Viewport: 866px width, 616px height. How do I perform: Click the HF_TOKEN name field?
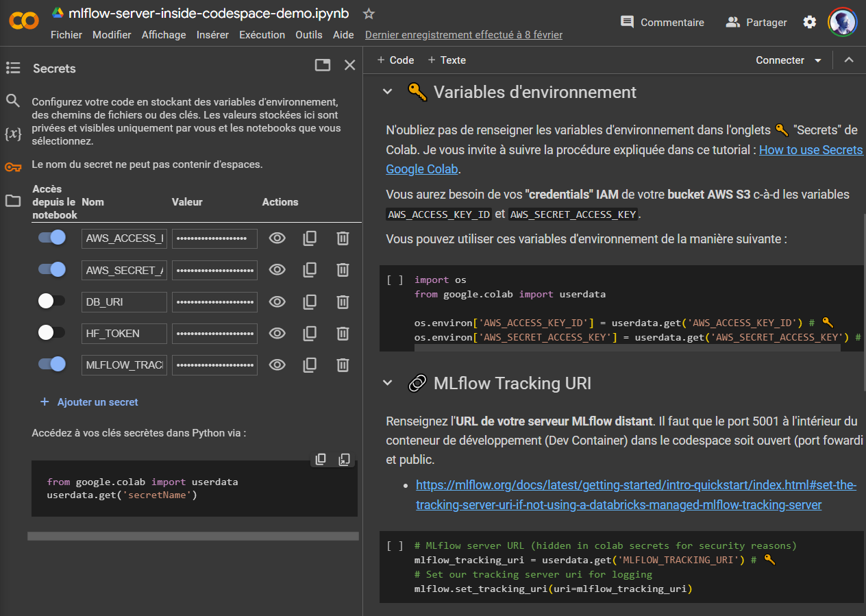tap(124, 333)
